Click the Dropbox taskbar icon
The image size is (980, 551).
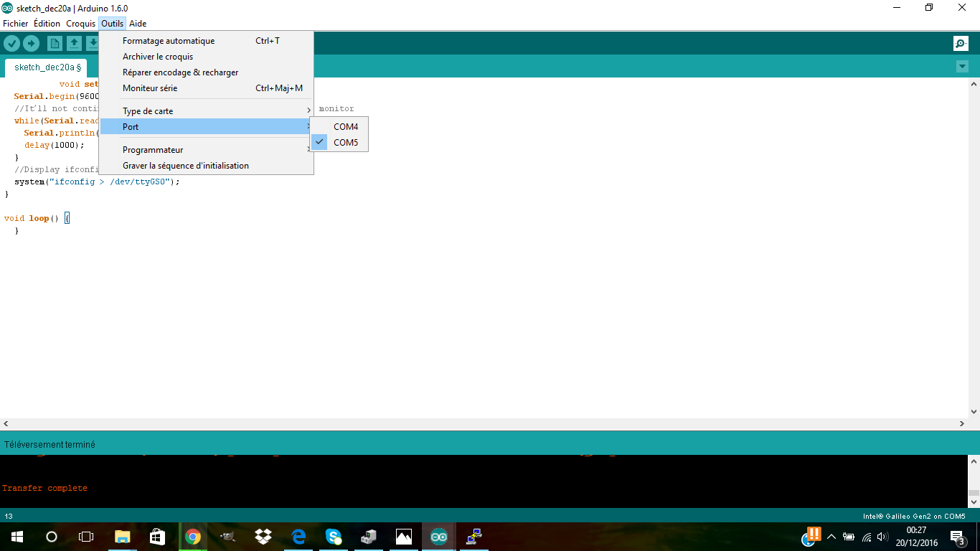[x=263, y=537]
